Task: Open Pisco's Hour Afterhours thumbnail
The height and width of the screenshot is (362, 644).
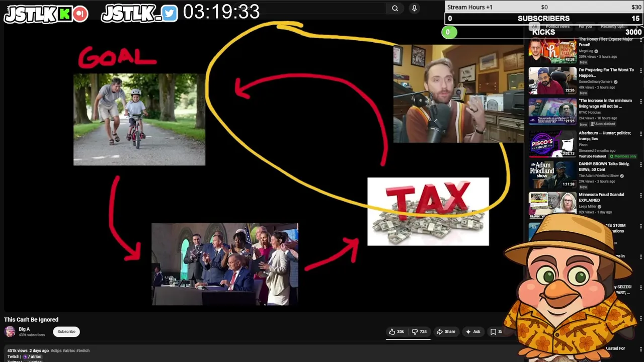Action: click(x=552, y=143)
